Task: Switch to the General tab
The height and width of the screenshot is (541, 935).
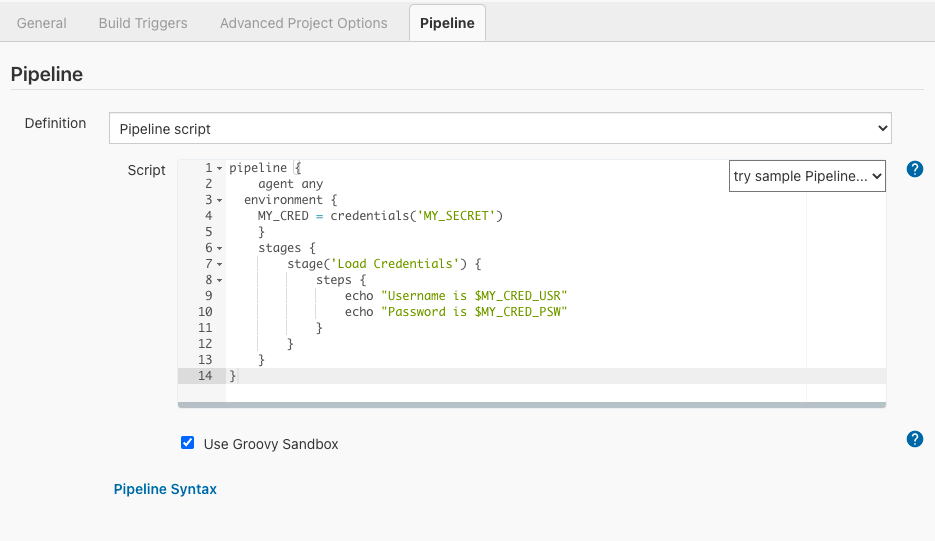Action: coord(42,23)
